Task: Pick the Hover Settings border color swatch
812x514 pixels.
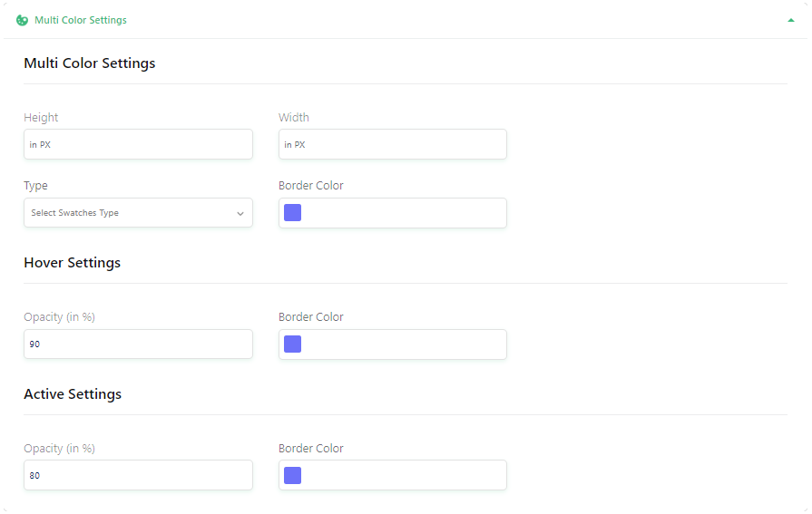Action: coord(292,344)
